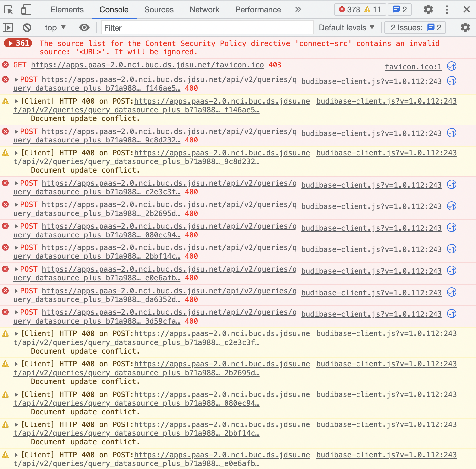
Task: Open the 'Default levels' dropdown
Action: point(347,27)
